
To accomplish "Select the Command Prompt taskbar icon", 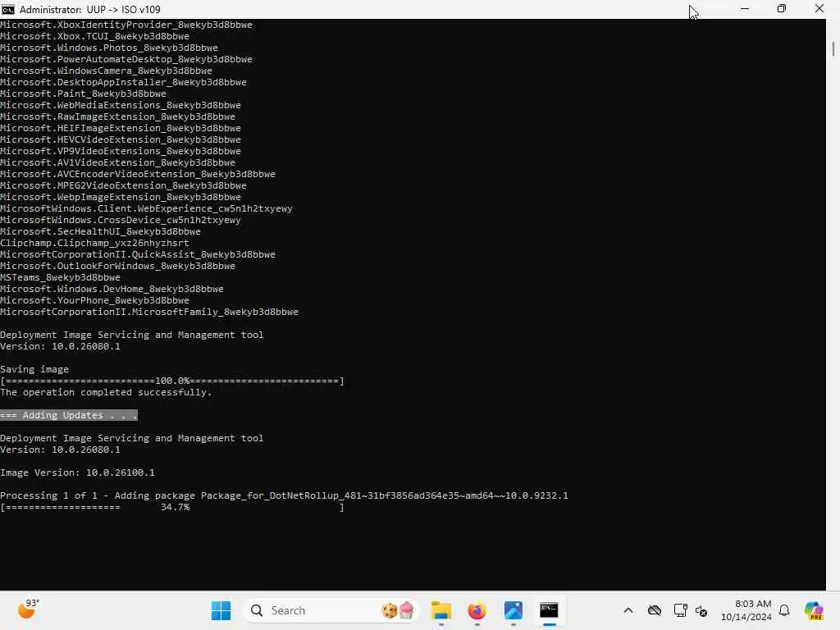I will (x=549, y=610).
